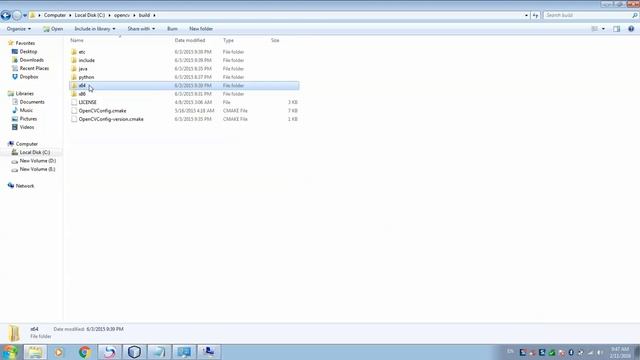The height and width of the screenshot is (360, 640).
Task: Click Network in navigation pane
Action: tap(24, 186)
